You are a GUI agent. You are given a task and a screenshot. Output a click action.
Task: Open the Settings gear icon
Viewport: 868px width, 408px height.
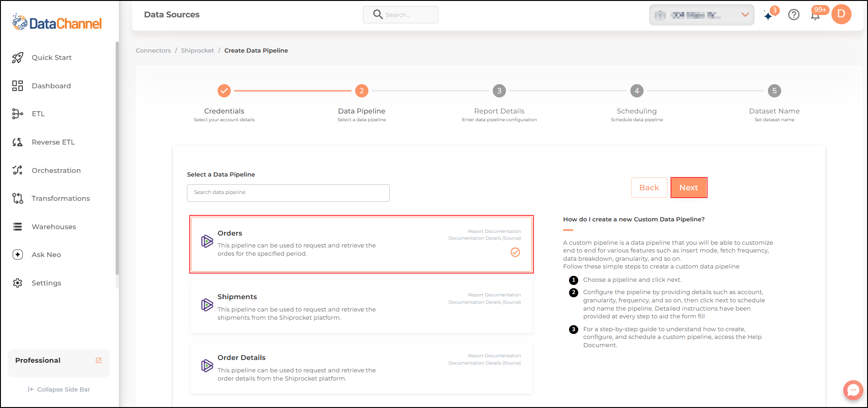(x=17, y=283)
